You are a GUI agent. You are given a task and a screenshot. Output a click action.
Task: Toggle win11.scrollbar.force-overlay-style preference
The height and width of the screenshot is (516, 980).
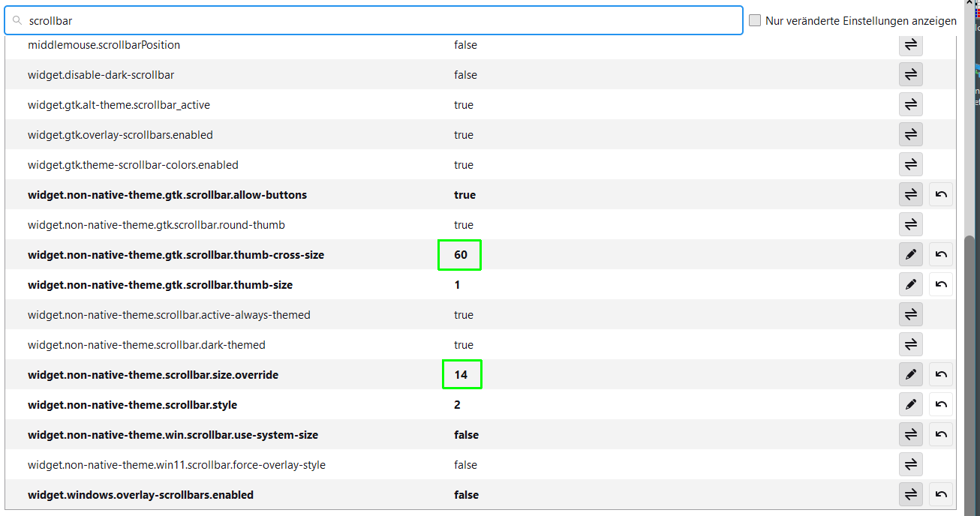point(911,465)
